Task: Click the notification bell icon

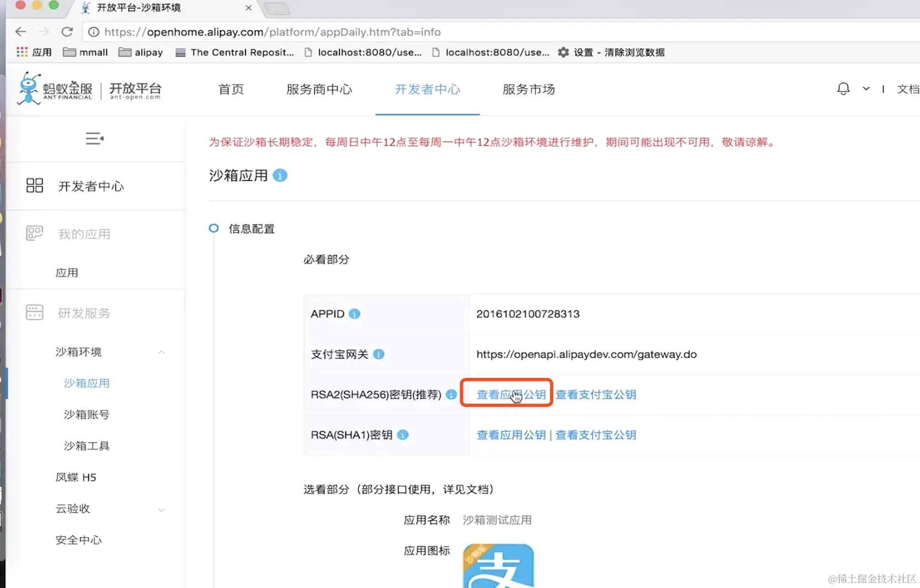Action: click(x=843, y=88)
